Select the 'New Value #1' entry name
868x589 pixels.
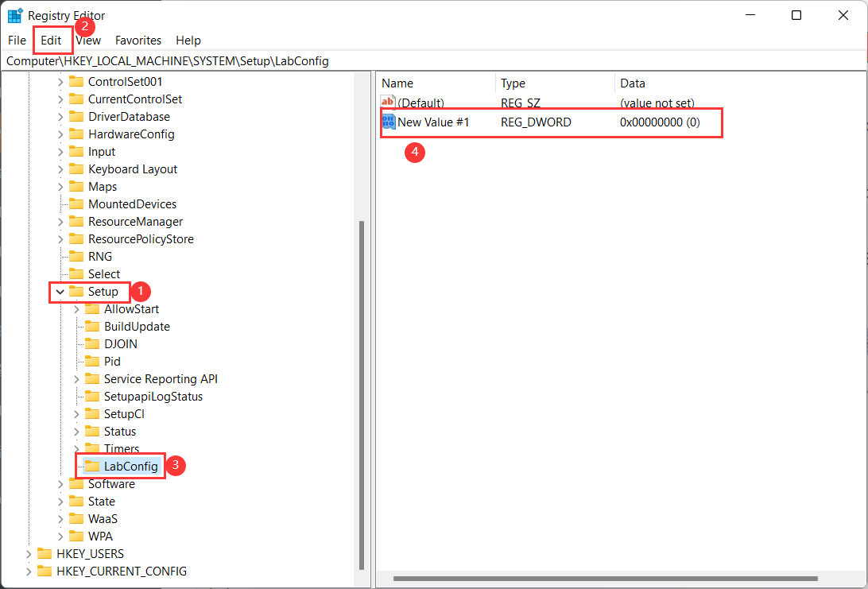click(x=433, y=122)
